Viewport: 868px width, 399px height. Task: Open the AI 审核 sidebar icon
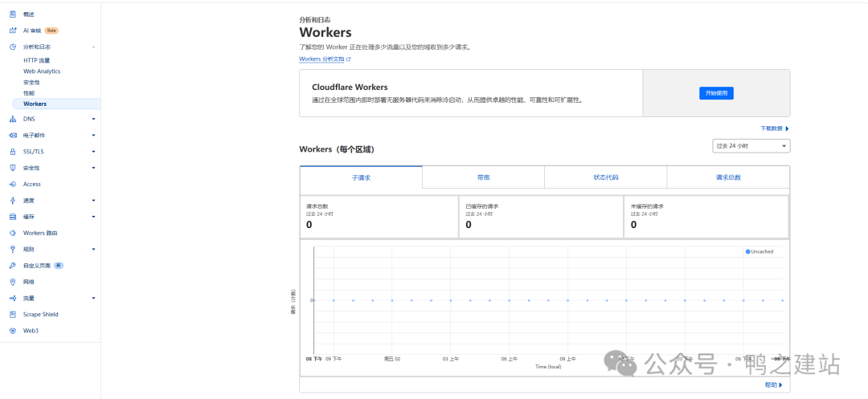click(13, 31)
